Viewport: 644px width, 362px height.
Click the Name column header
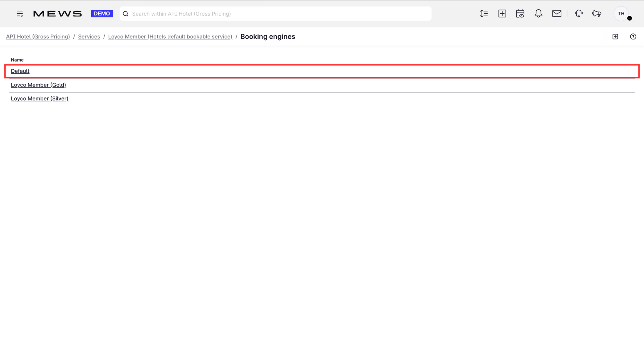pyautogui.click(x=17, y=60)
